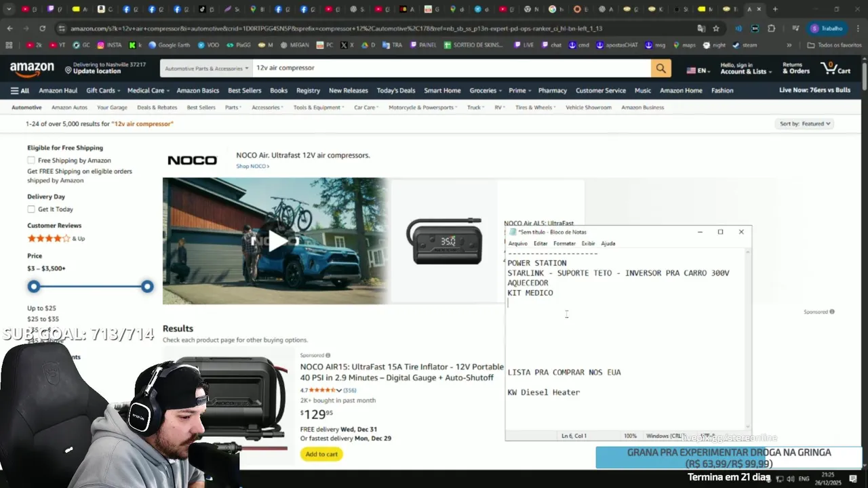Open Notepad Arquivo menu
The width and height of the screenshot is (868, 488).
coord(517,243)
